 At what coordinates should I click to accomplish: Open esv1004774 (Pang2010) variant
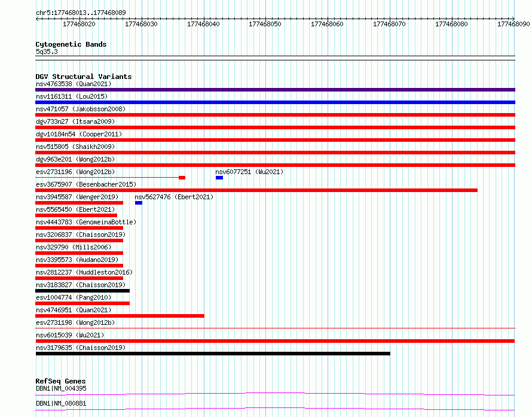coord(74,297)
